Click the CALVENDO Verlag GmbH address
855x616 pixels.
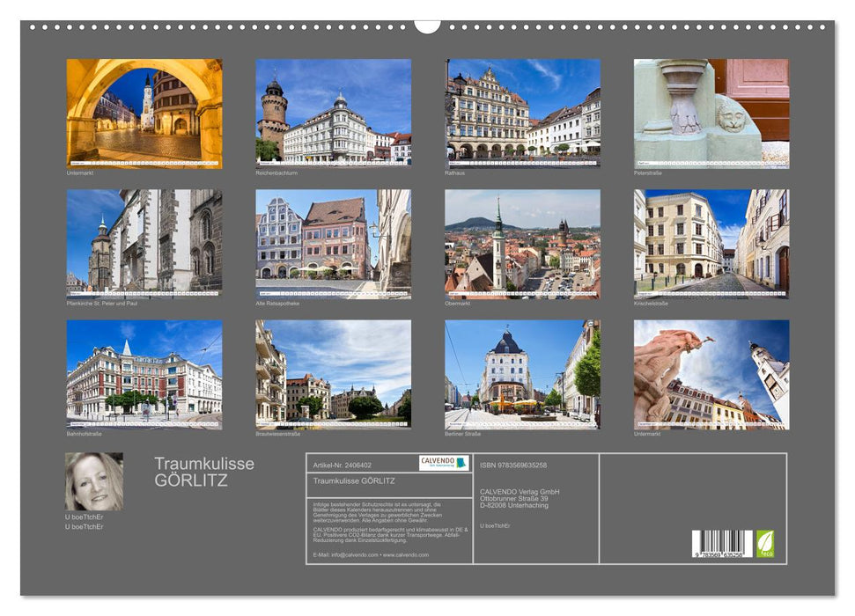tap(520, 498)
